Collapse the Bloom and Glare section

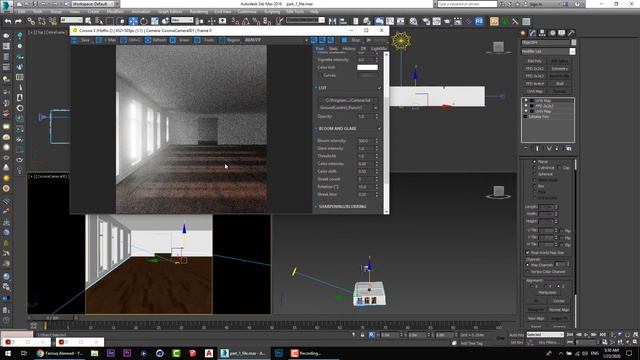316,129
